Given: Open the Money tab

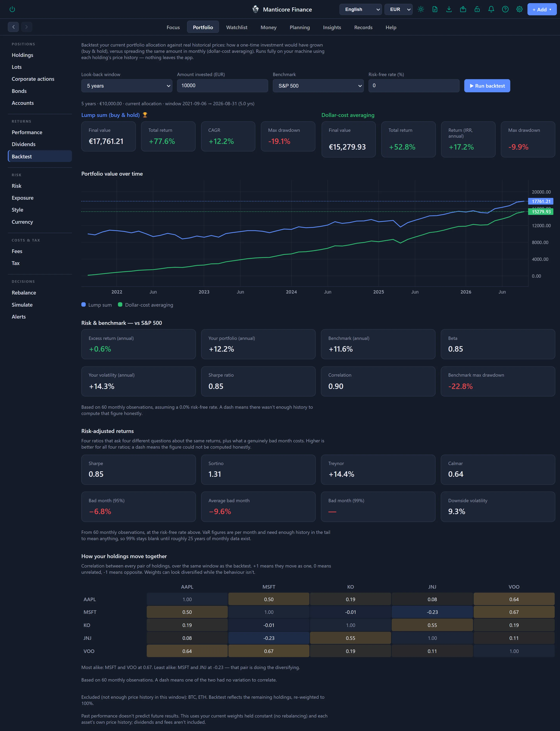Looking at the screenshot, I should (268, 27).
